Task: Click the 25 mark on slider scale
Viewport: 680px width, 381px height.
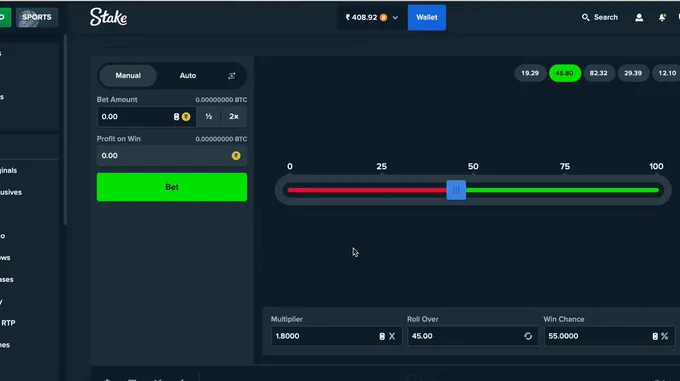Action: (381, 166)
